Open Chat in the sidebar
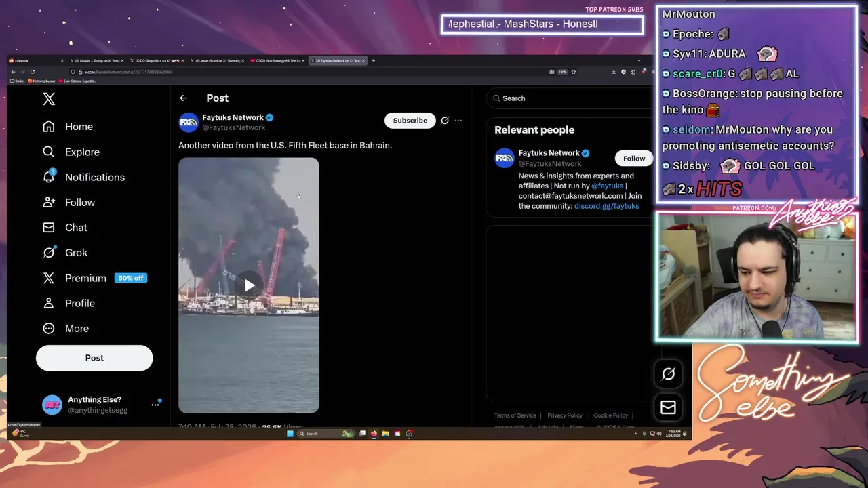 (65, 227)
